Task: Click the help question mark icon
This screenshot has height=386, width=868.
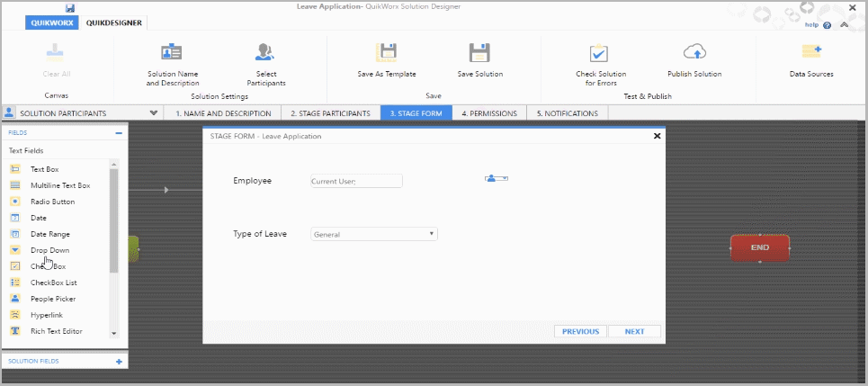Action: tap(827, 25)
